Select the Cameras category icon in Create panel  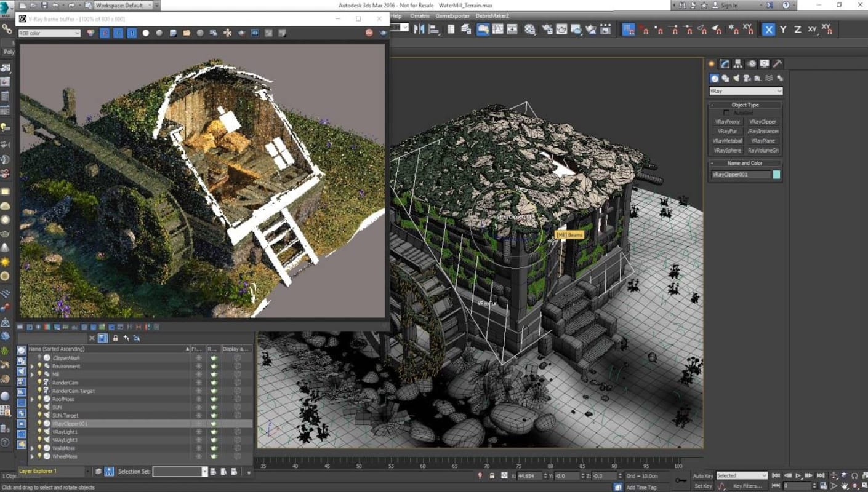tap(747, 78)
